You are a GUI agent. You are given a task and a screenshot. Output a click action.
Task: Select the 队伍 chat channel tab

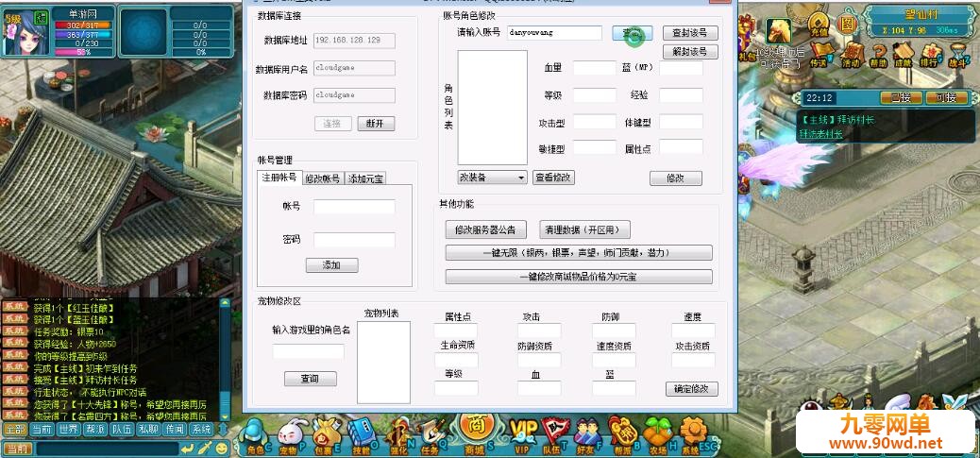[121, 429]
